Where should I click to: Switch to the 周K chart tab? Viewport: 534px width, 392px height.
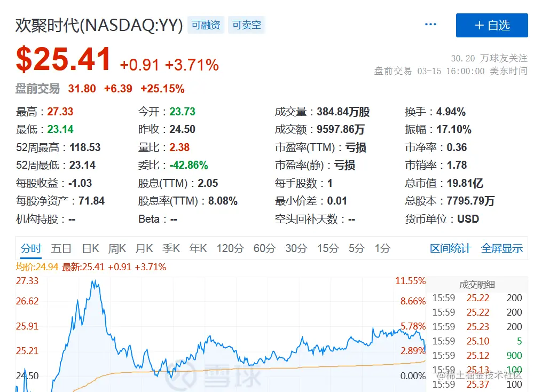click(x=117, y=248)
